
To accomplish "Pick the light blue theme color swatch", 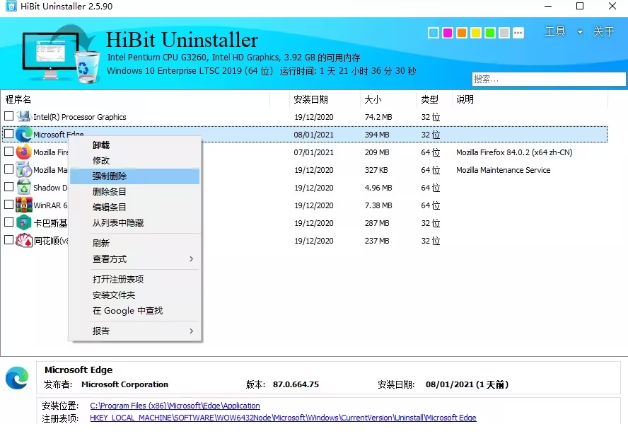I will point(433,33).
